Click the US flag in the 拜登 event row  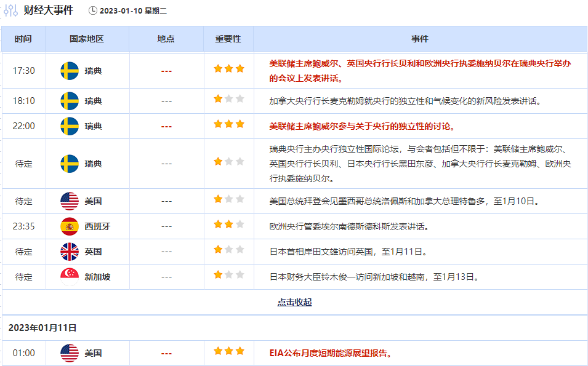[x=70, y=201]
